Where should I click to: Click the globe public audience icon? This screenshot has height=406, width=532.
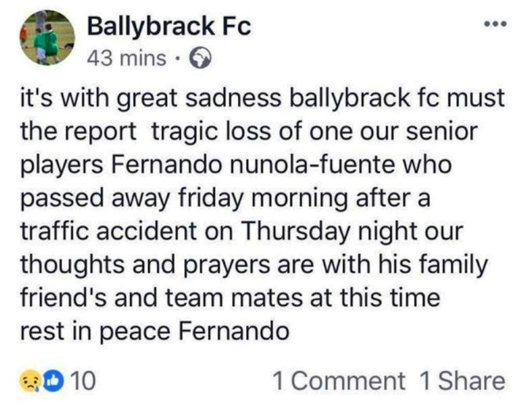[x=200, y=58]
